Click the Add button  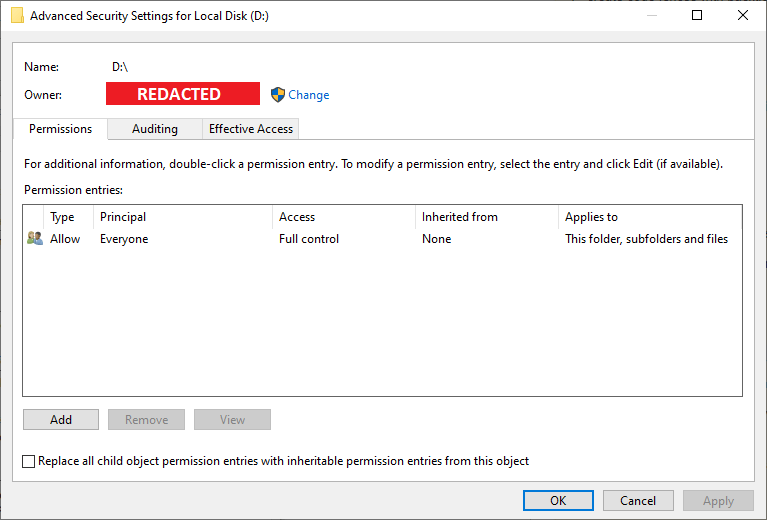pos(61,420)
